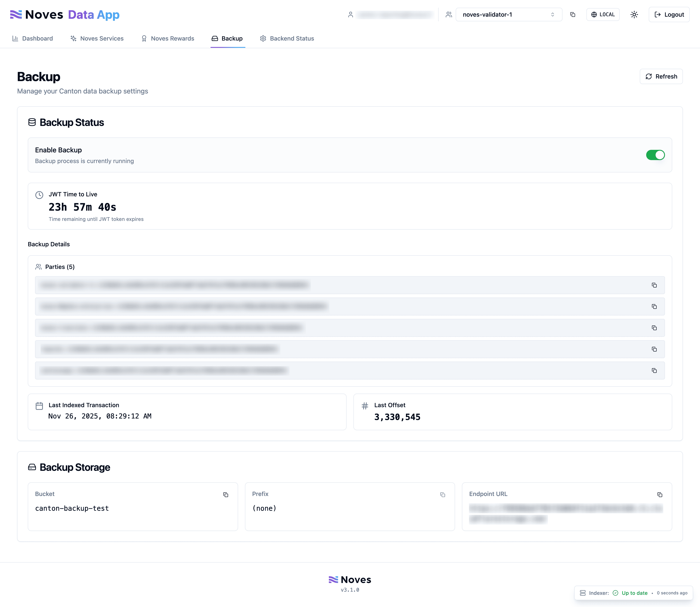Click the Refresh button
The width and height of the screenshot is (700, 607).
tap(661, 77)
